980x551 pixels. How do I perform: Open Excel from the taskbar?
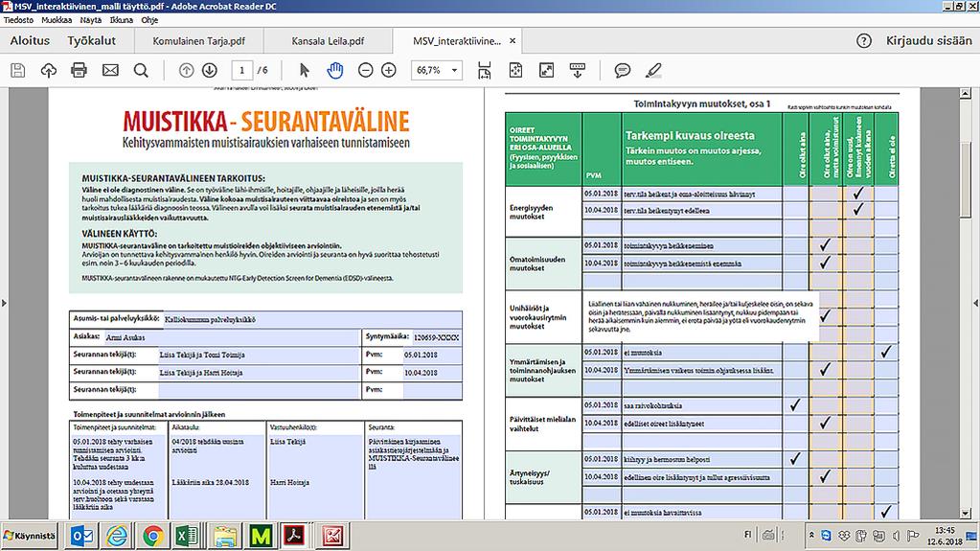188,536
